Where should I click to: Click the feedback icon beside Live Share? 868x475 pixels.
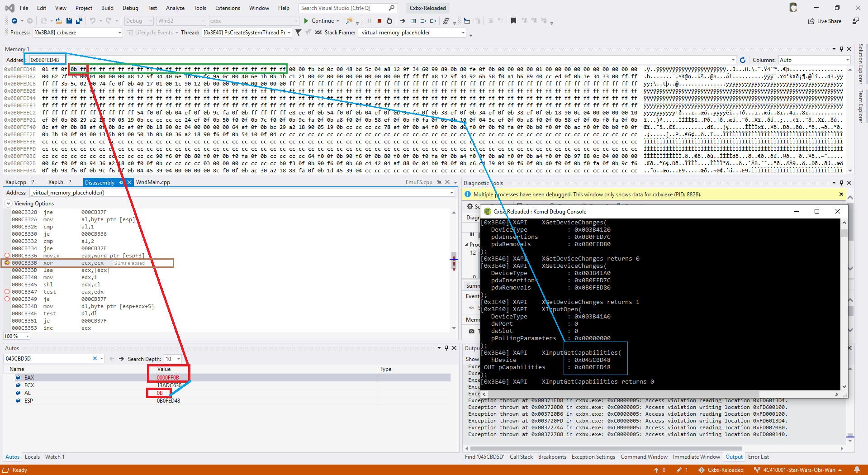tap(856, 21)
